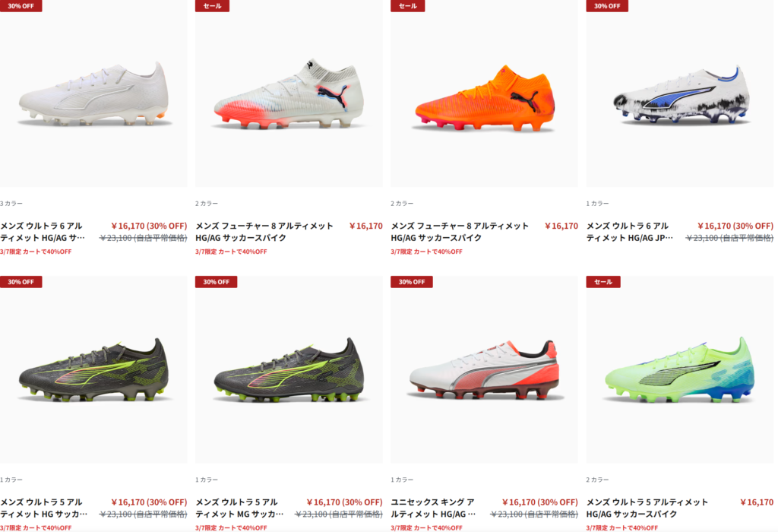
Task: Open the white and red King Ultimate shoe image
Action: click(484, 369)
